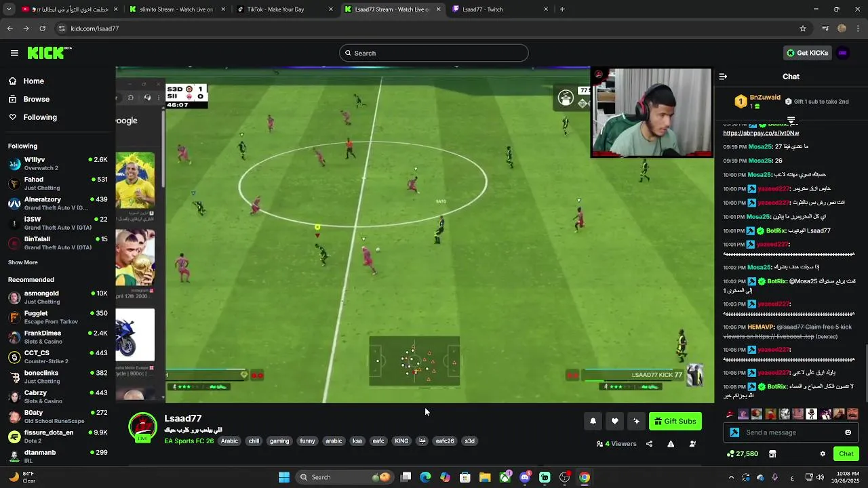Expand pinned leaderboard arrow in chat
Image resolution: width=868 pixels, height=488 pixels.
click(x=791, y=120)
